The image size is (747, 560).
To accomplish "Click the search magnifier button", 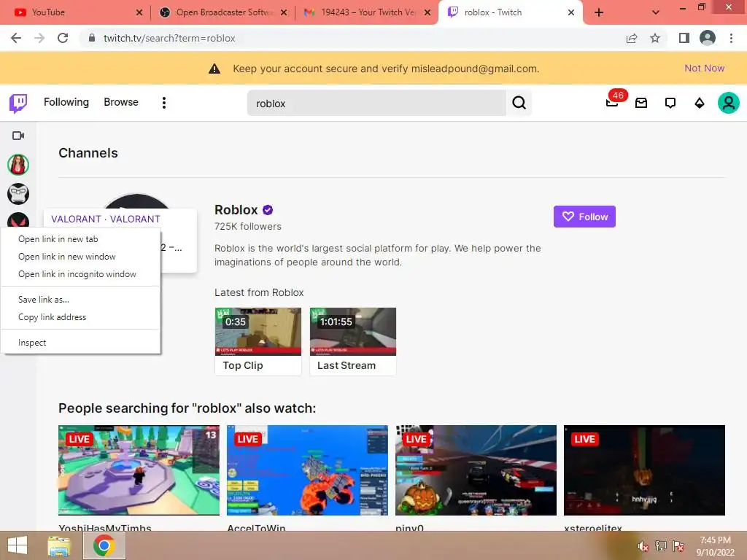I will point(519,103).
